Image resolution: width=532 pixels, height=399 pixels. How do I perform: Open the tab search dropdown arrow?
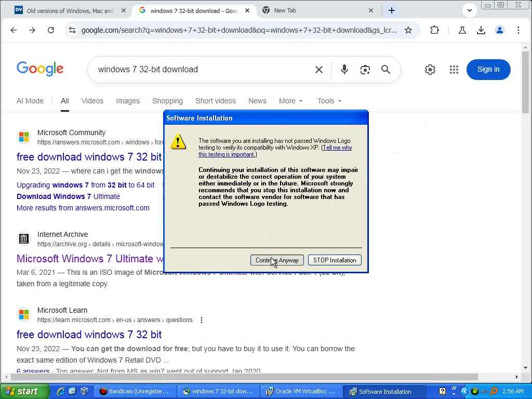[470, 10]
